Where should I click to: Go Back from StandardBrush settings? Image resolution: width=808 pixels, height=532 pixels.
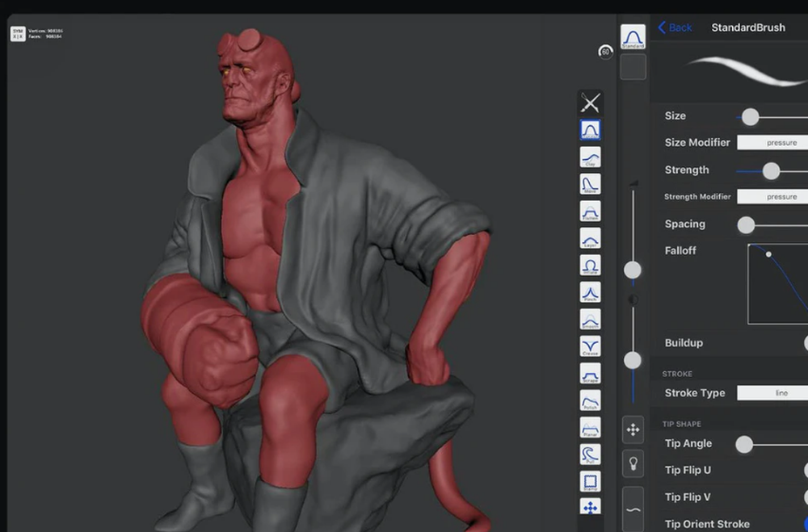point(675,27)
